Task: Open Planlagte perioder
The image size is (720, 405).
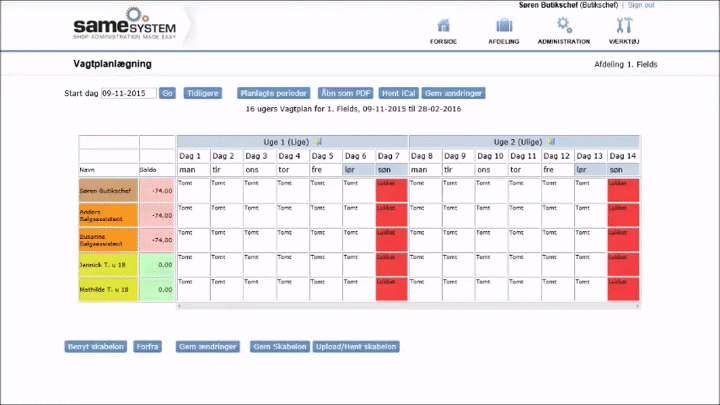Action: point(273,93)
